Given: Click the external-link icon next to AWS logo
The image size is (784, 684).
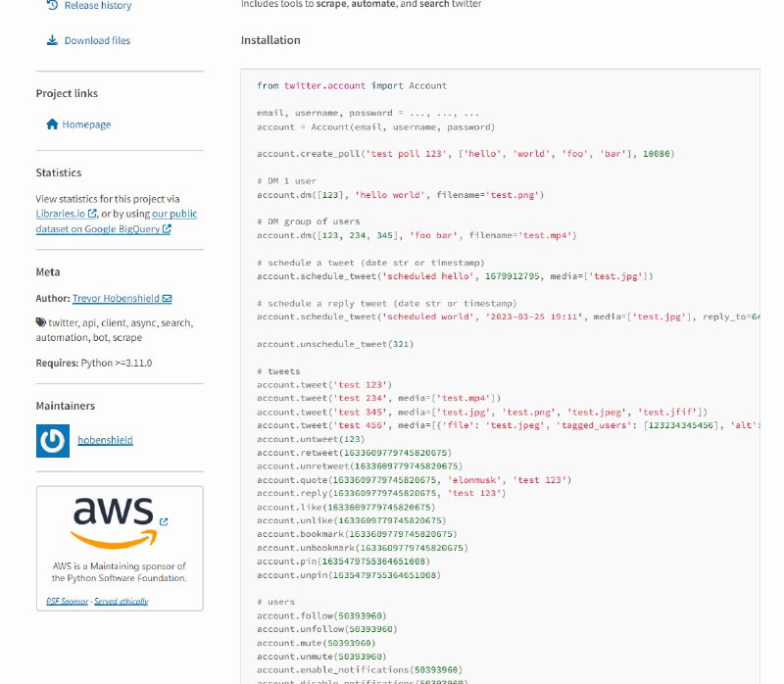Looking at the screenshot, I should click(x=163, y=521).
